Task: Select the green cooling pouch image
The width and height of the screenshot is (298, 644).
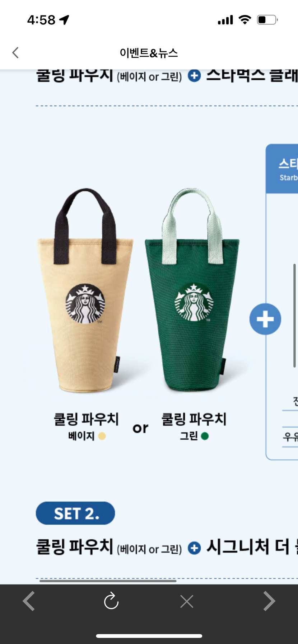Action: point(192,290)
